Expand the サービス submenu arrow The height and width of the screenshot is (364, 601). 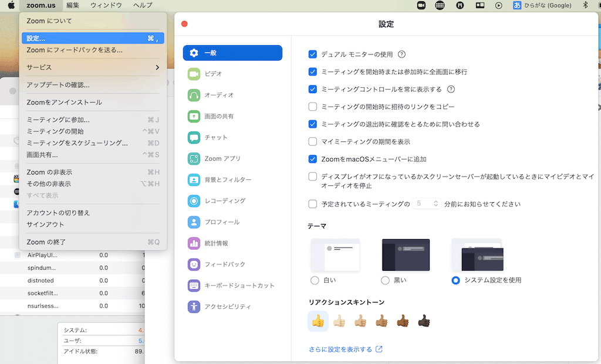pyautogui.click(x=157, y=67)
